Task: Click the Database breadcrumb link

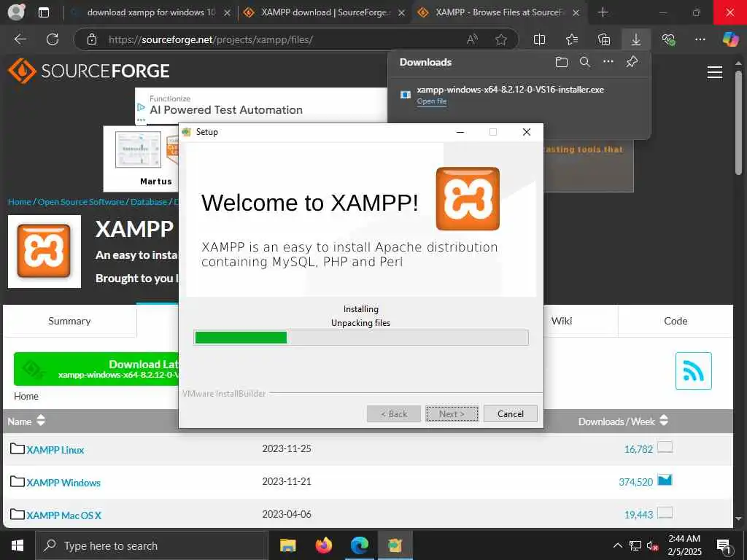Action: click(x=149, y=202)
